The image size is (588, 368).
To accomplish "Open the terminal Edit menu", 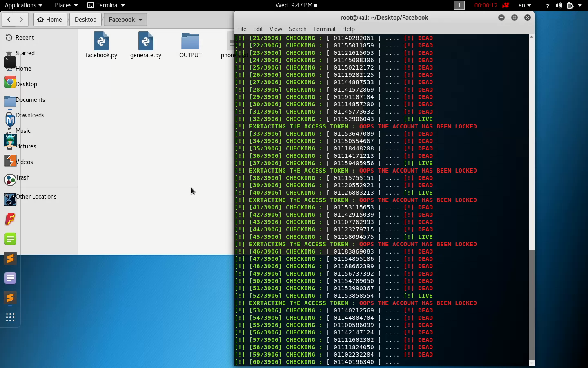I will tap(258, 29).
